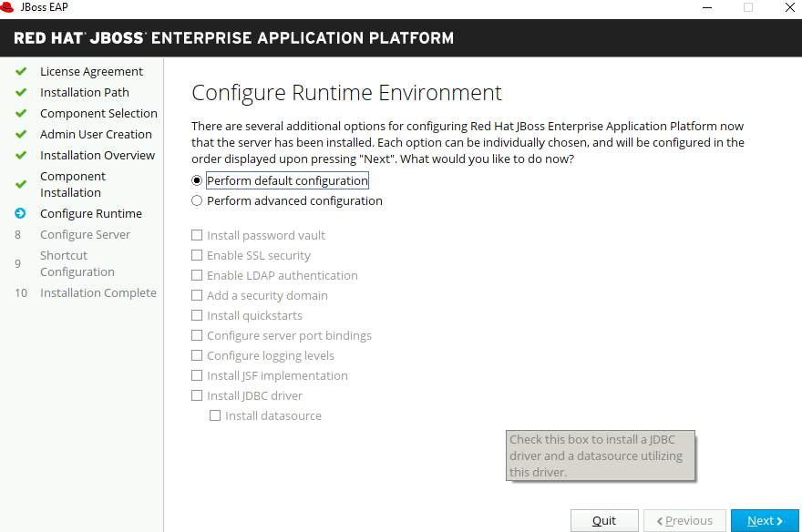
Task: Click the green checkmark beside Installation Overview
Action: pyautogui.click(x=21, y=156)
